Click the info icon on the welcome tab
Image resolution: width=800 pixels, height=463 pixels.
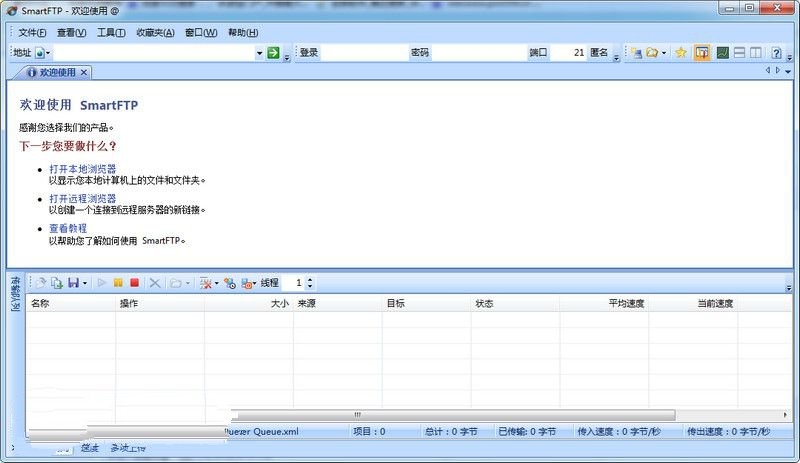(x=32, y=72)
